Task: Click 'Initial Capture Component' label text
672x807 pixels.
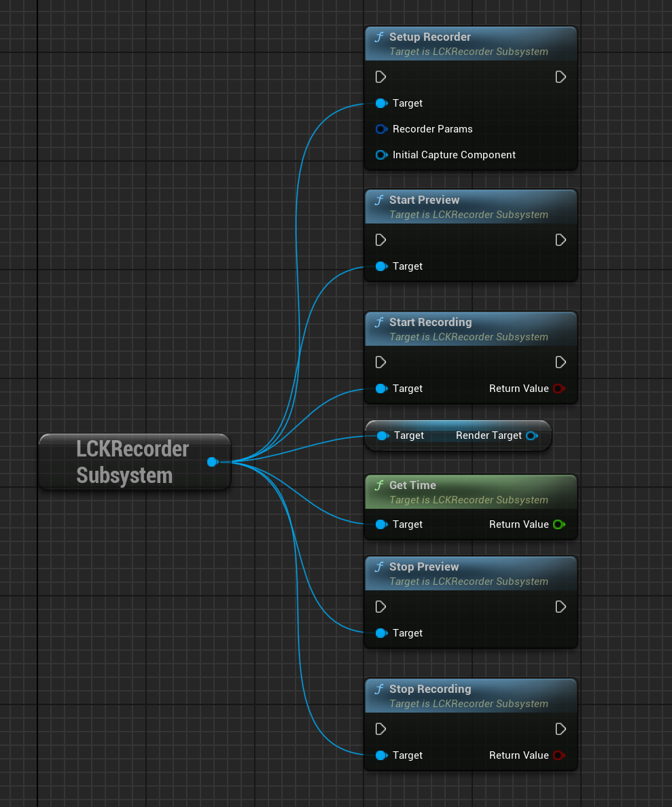Action: (x=454, y=155)
